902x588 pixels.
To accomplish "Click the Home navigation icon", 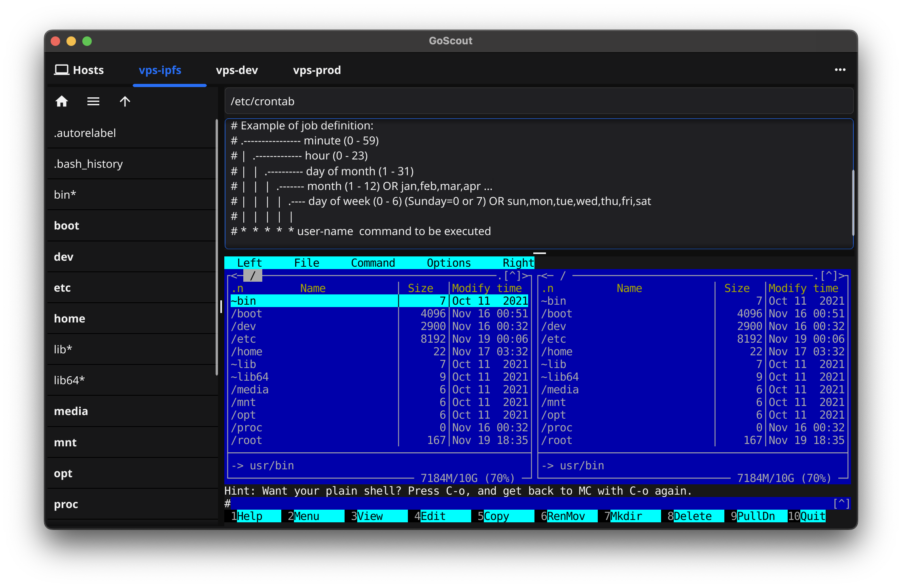I will (62, 101).
